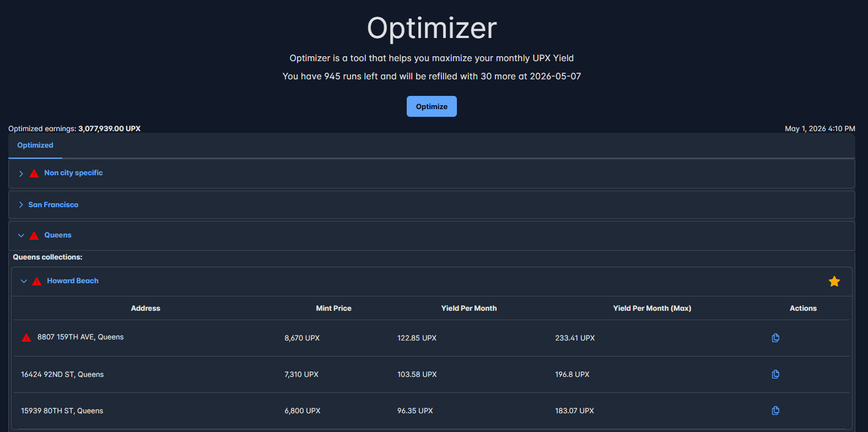868x432 pixels.
Task: Click the warning icon next to Howard Beach
Action: click(37, 282)
